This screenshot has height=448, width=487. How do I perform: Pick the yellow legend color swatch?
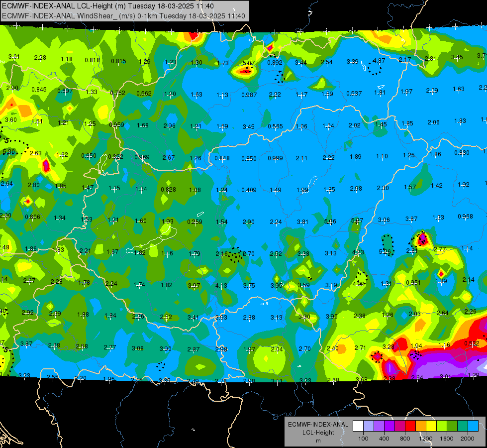(x=431, y=426)
